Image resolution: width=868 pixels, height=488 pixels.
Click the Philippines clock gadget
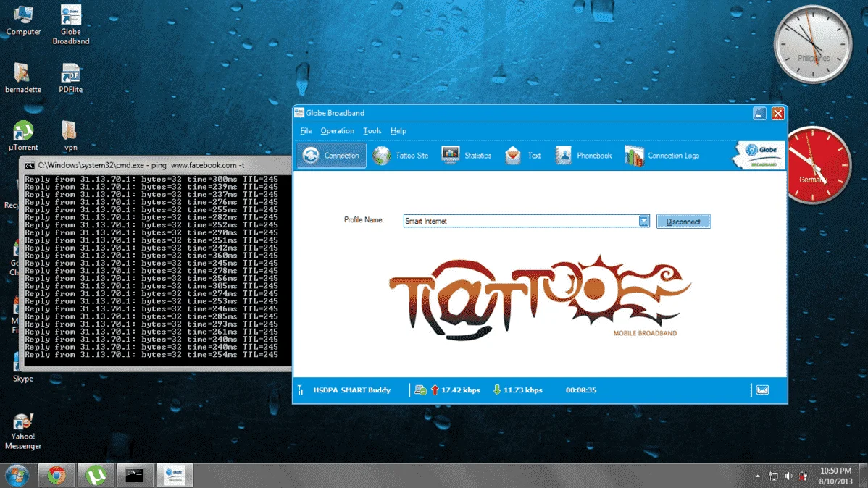pyautogui.click(x=813, y=45)
